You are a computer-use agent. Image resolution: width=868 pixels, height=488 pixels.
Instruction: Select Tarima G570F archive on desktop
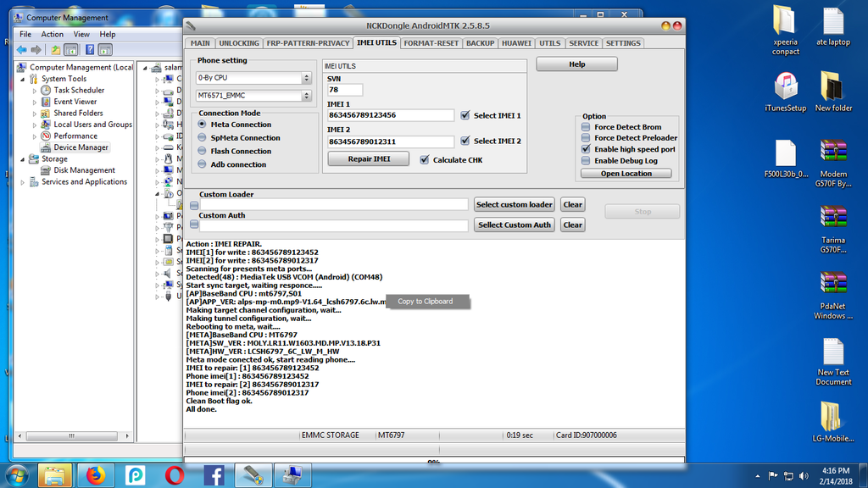pos(832,230)
